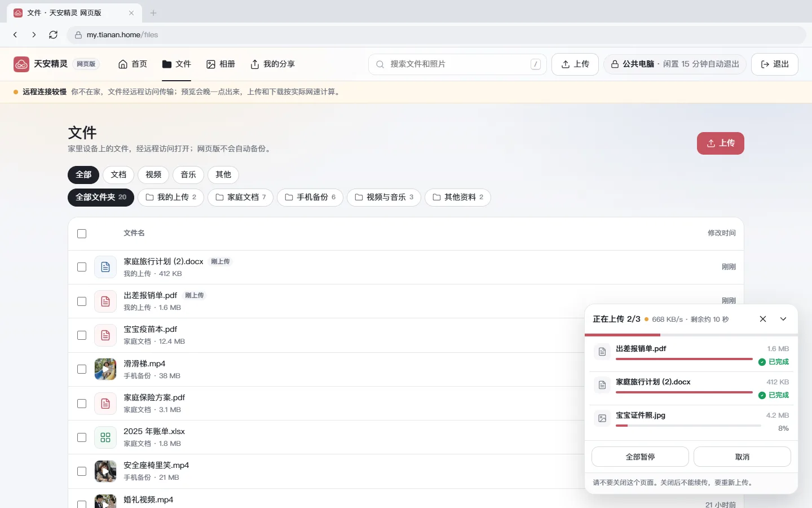Click the pdf icon of 出差报销单.pdf row

(105, 301)
